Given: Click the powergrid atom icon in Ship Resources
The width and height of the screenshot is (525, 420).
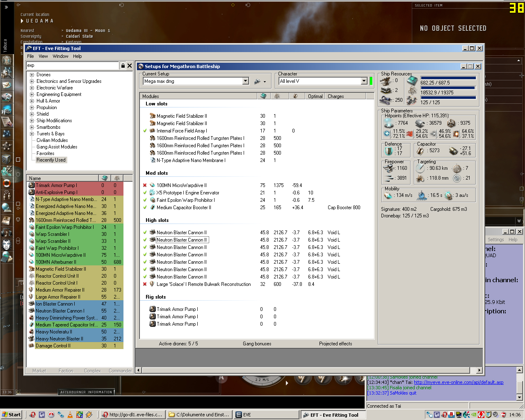Looking at the screenshot, I should [412, 91].
